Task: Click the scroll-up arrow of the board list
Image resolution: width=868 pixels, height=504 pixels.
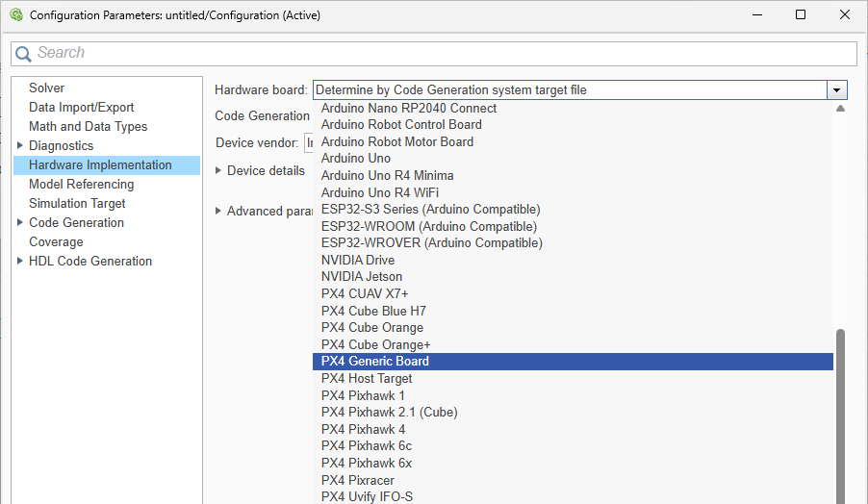Action: 840,109
